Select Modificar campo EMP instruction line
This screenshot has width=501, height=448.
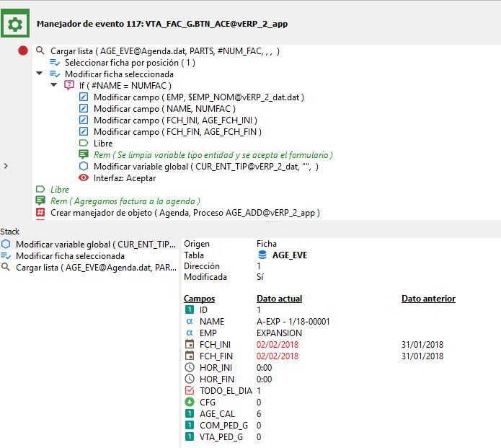tap(198, 97)
